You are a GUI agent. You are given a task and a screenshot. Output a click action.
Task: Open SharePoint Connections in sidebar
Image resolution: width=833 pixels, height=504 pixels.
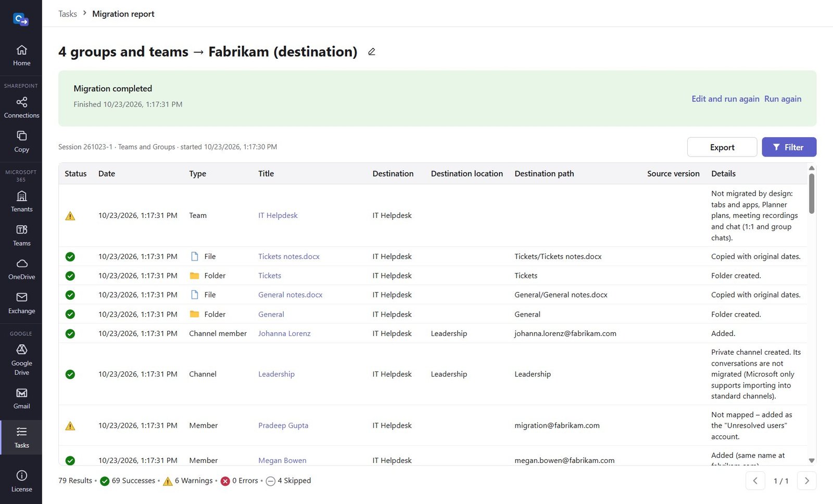pyautogui.click(x=21, y=108)
